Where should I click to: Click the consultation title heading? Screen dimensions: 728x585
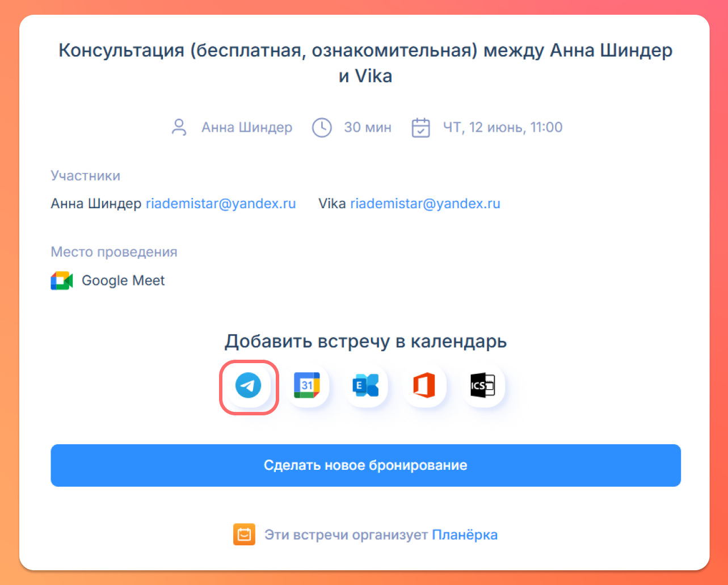tap(365, 62)
